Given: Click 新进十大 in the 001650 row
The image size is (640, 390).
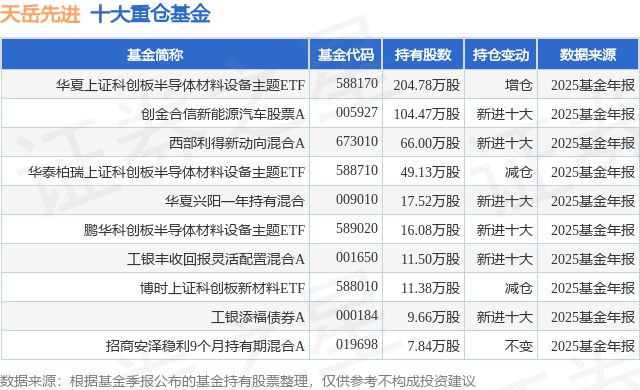Looking at the screenshot, I should (505, 259).
